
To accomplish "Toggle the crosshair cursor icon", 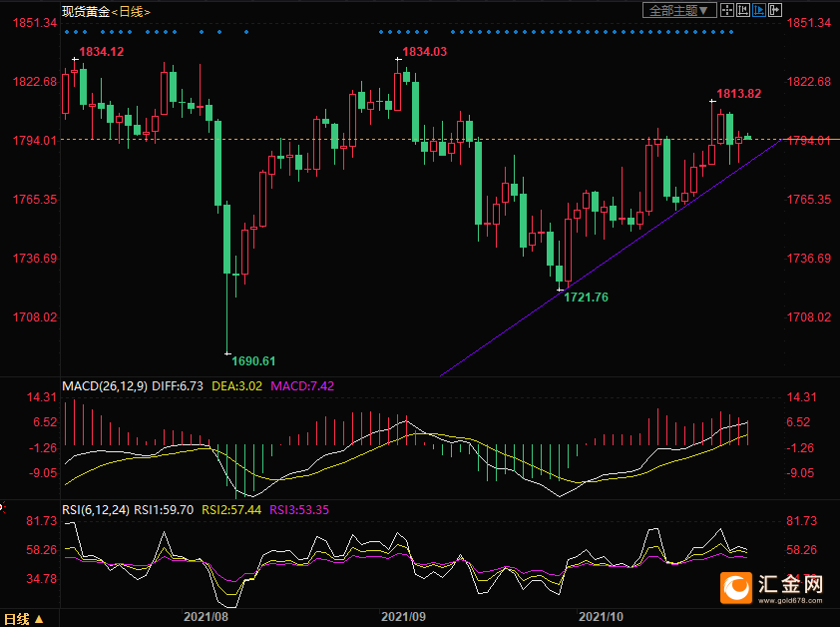I will pos(727,10).
